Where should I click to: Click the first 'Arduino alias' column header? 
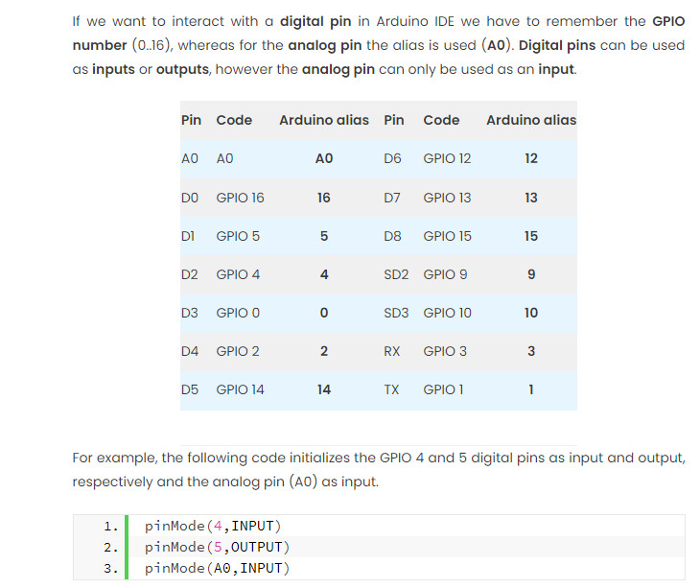click(324, 120)
